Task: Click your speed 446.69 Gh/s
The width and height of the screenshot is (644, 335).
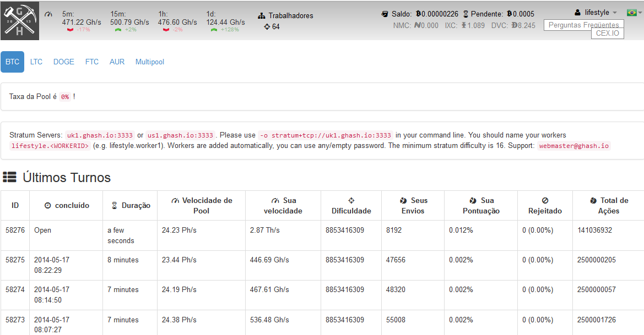Action: pyautogui.click(x=269, y=260)
